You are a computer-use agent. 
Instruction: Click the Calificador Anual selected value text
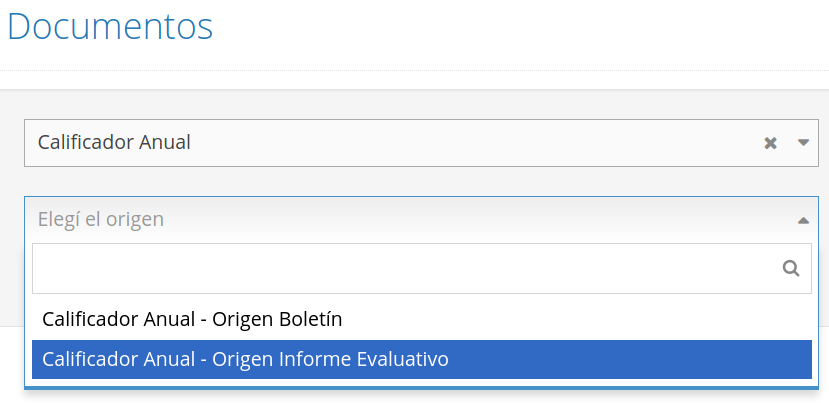(x=114, y=143)
